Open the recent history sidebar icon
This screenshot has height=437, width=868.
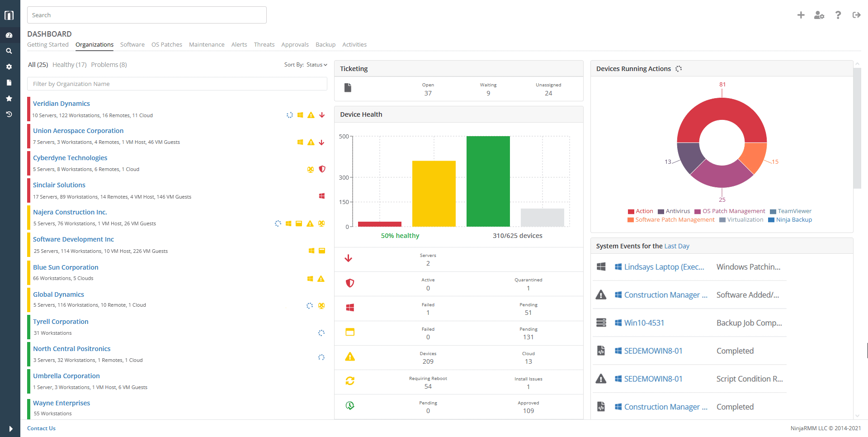tap(9, 114)
